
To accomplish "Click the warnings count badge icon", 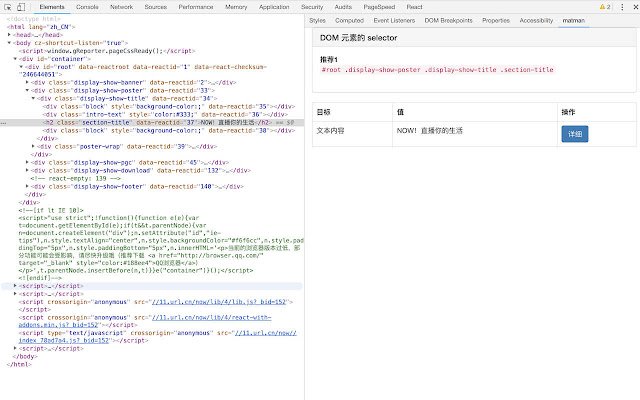I will 605,7.
